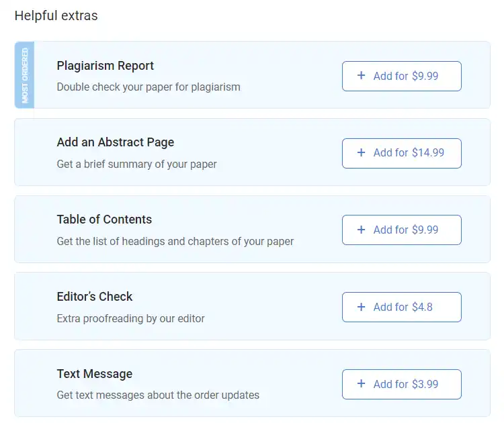Screen dimensions: 504x431
Task: Add Text Message for $3.99
Action: (401, 384)
